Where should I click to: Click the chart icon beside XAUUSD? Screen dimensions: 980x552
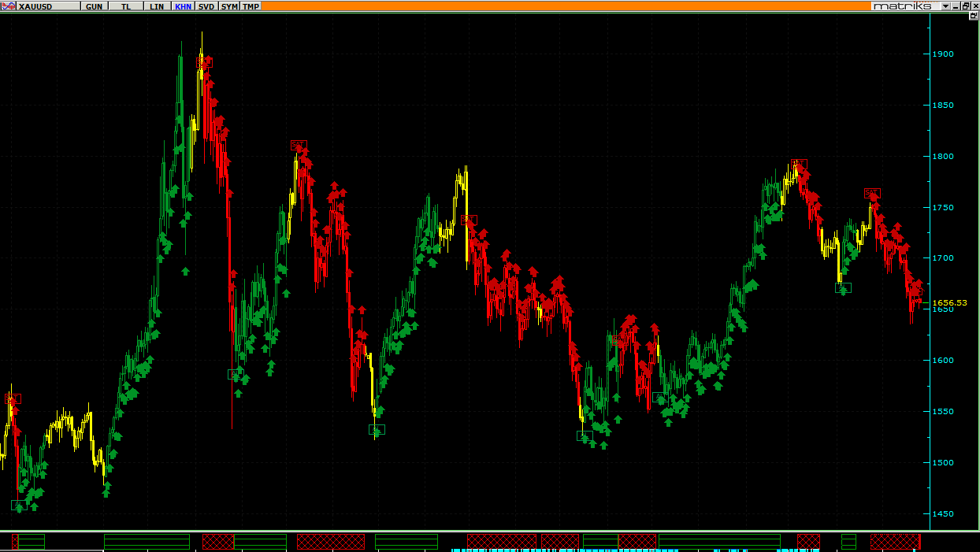[x=9, y=6]
